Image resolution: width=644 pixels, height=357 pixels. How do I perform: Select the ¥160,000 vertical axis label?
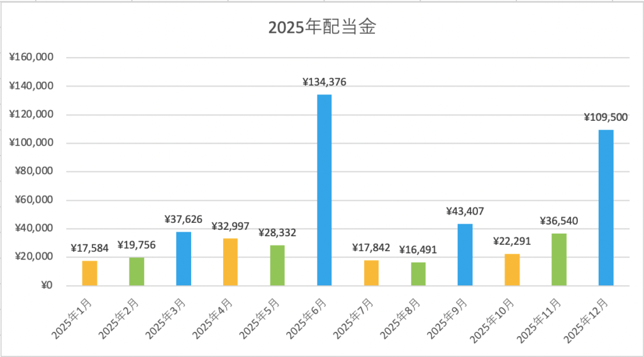30,57
